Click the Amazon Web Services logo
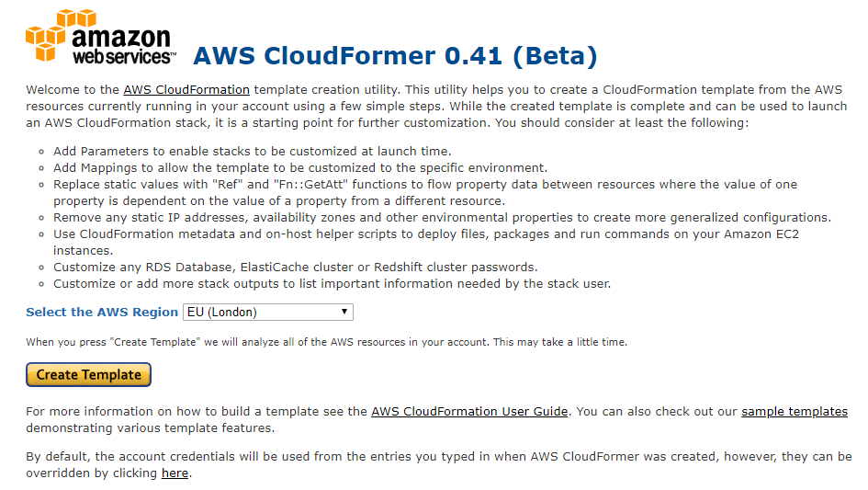 101,36
